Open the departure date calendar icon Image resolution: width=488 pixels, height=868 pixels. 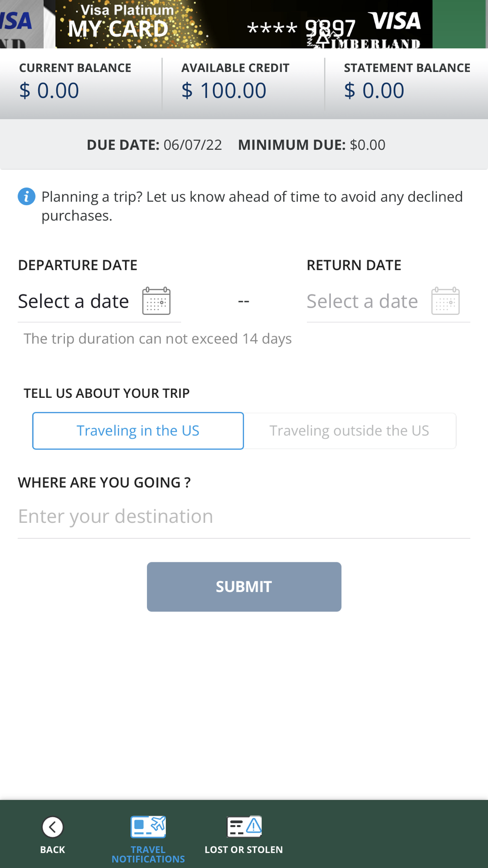click(156, 301)
